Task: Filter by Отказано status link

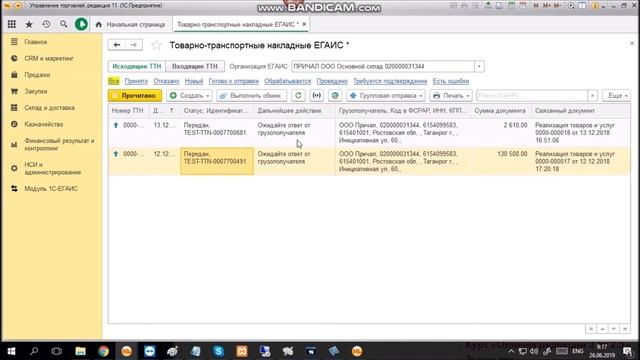Action: [166, 81]
